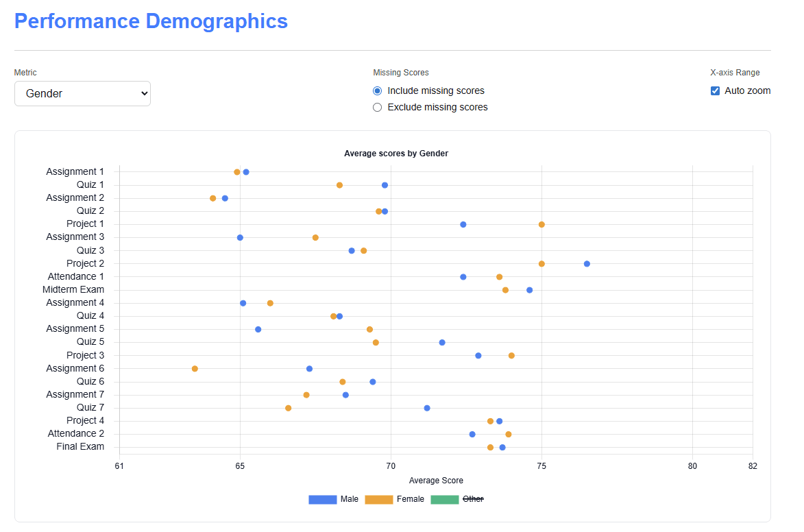Click the 'Missing Scores' section label
This screenshot has height=532, width=804.
400,72
